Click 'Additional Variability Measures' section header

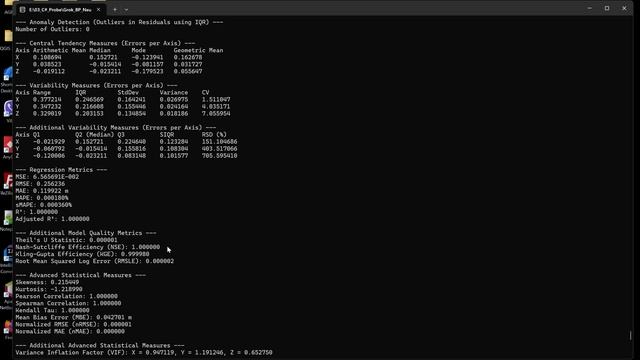(x=116, y=127)
